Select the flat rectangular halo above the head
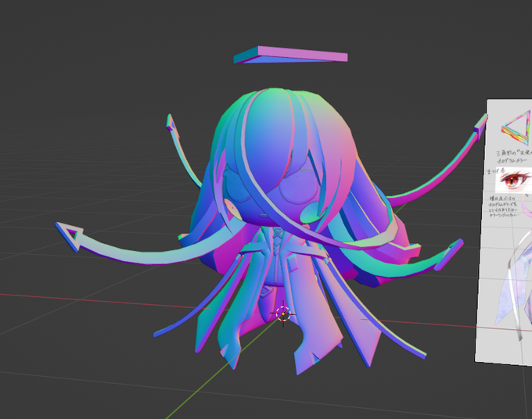532x419 pixels. (290, 56)
